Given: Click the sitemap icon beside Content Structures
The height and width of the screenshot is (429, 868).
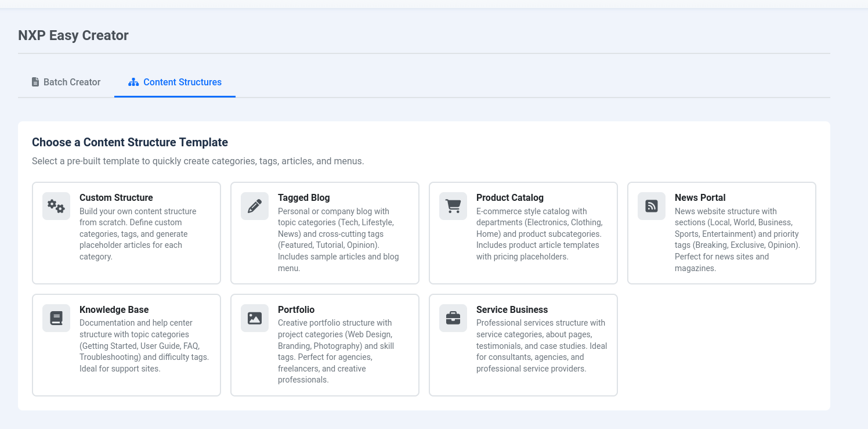Looking at the screenshot, I should tap(134, 82).
